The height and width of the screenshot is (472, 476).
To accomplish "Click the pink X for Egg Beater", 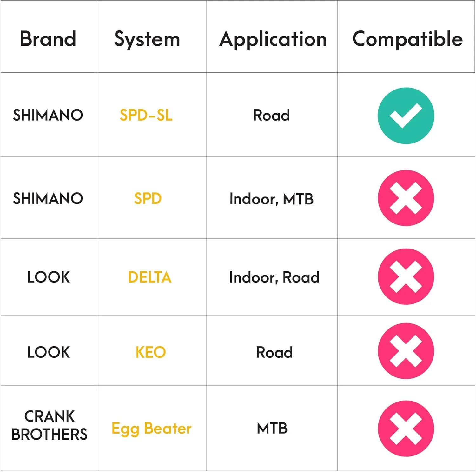I will pyautogui.click(x=406, y=429).
